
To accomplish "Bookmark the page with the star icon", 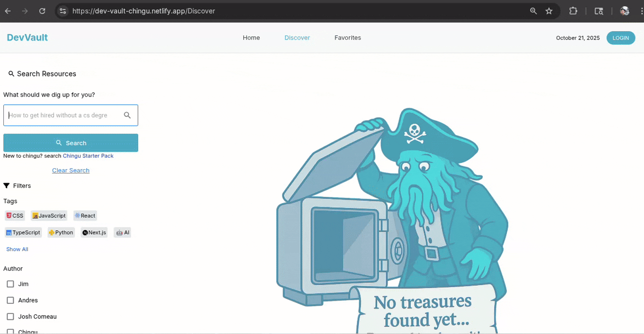I will tap(549, 10).
